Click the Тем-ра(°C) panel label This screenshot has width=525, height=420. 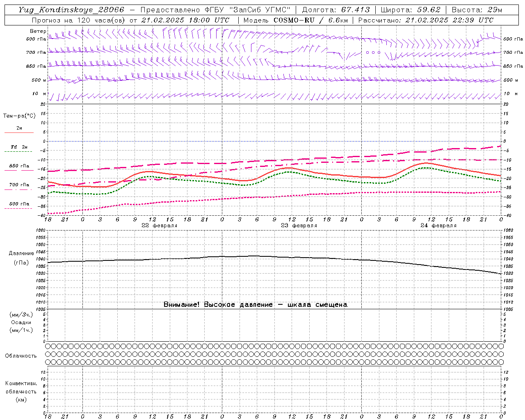[x=19, y=116]
